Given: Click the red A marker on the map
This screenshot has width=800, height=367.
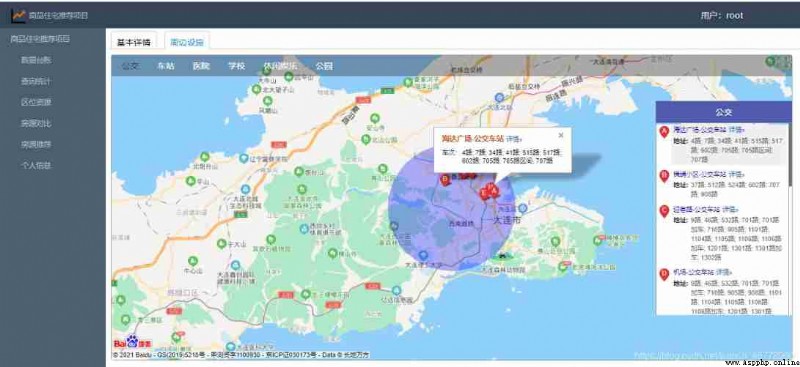Looking at the screenshot, I should (x=493, y=191).
